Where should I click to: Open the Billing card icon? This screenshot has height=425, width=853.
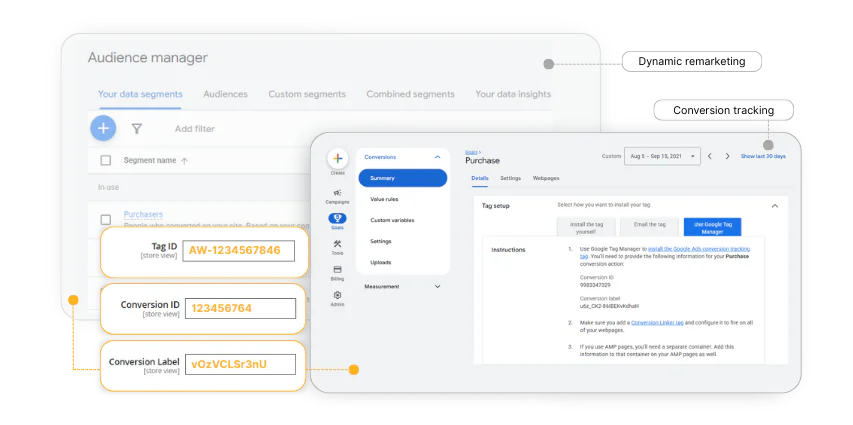point(337,269)
